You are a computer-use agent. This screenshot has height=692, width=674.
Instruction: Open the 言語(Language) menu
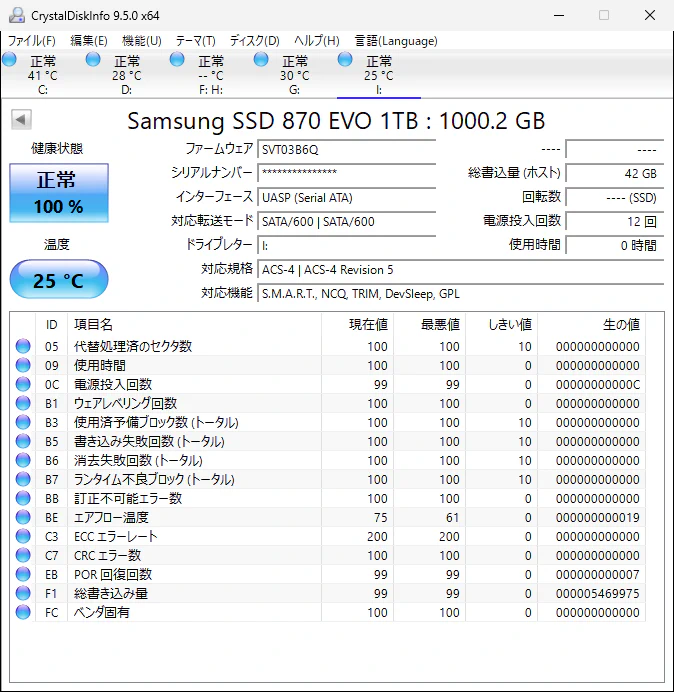tap(396, 41)
